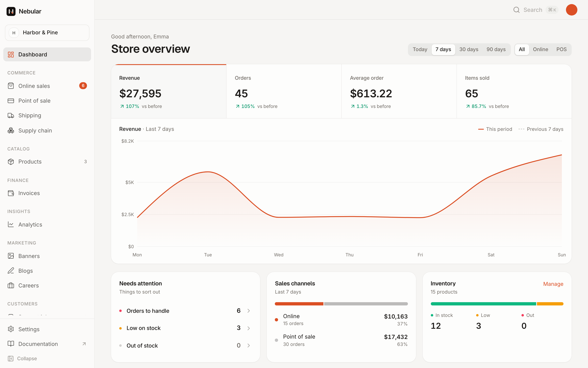Click the Nebular logo icon
The height and width of the screenshot is (368, 588).
point(11,11)
